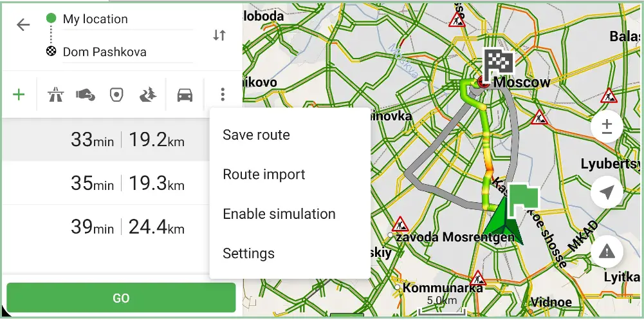644x320 pixels.
Task: Toggle avoid highways option icon
Action: coord(55,95)
